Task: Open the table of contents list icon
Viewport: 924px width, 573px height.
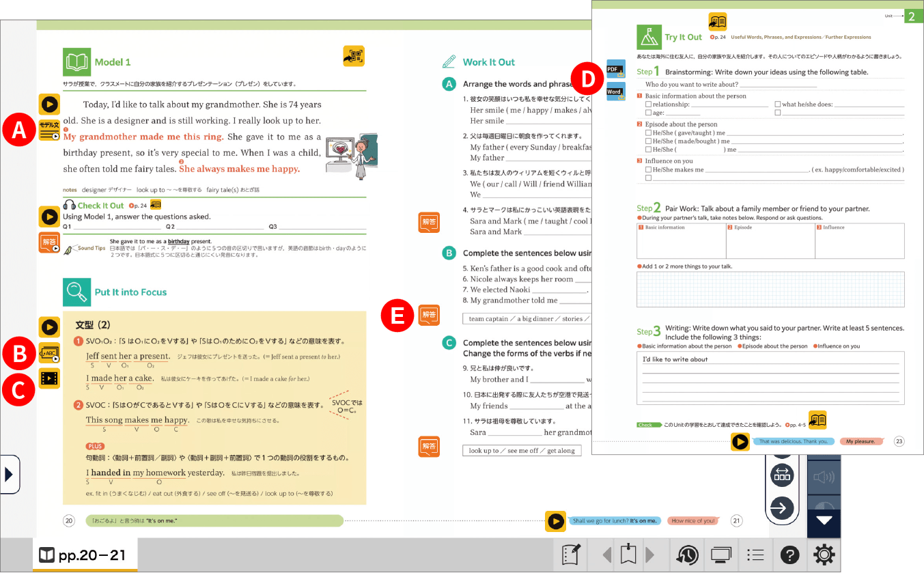Action: tap(755, 555)
